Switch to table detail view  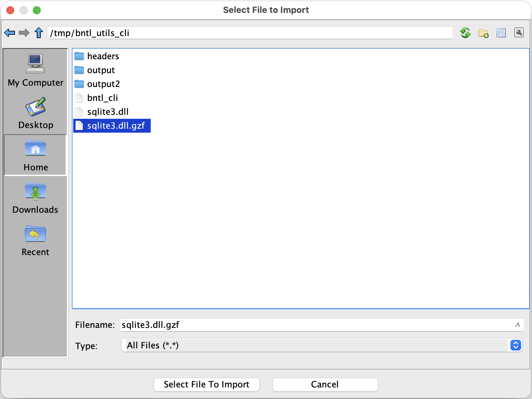coord(501,33)
